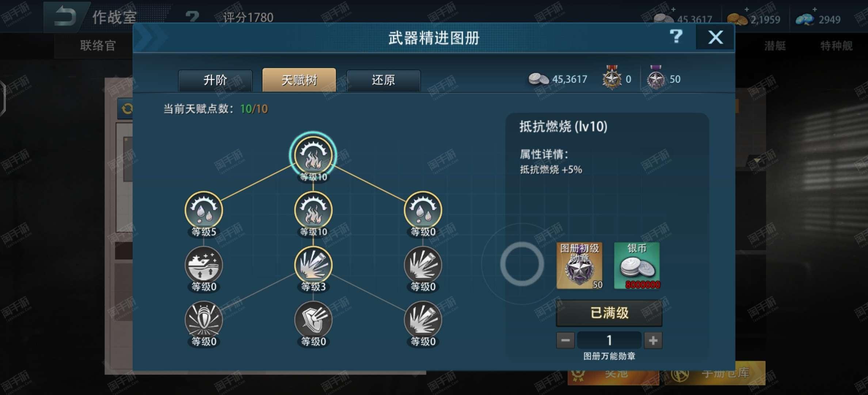
Task: Select the level 5 water drop talent node
Action: click(204, 210)
